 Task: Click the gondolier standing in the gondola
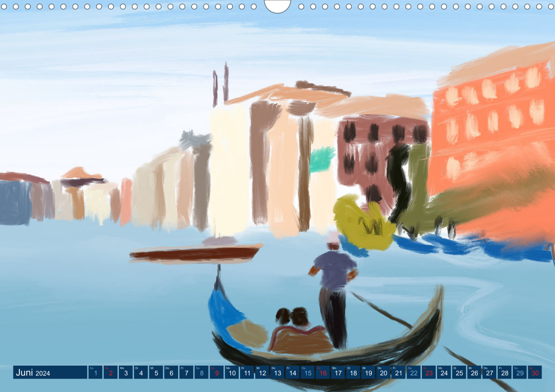click(334, 287)
